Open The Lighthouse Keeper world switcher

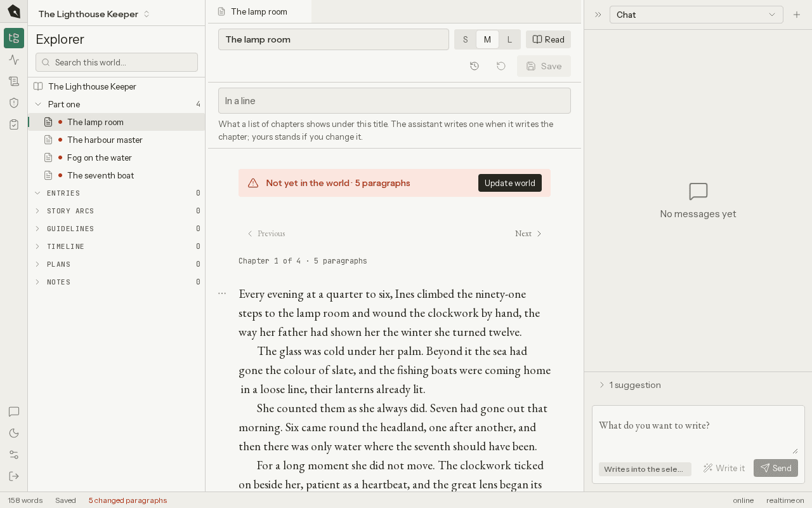[94, 14]
